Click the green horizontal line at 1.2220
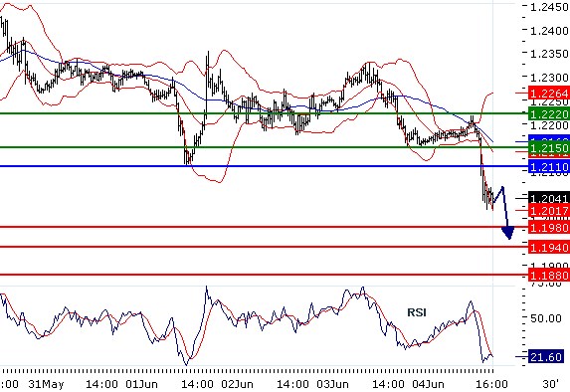 [264, 113]
